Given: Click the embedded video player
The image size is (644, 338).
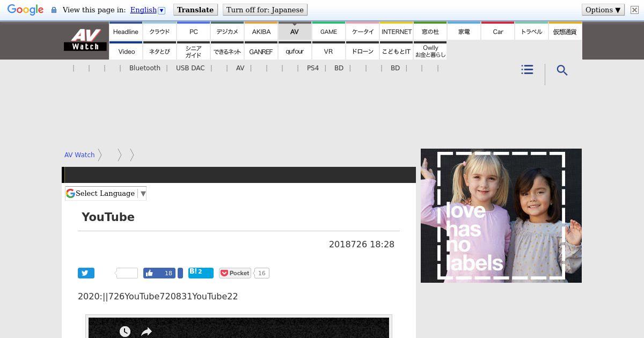Looking at the screenshot, I should pos(239,328).
